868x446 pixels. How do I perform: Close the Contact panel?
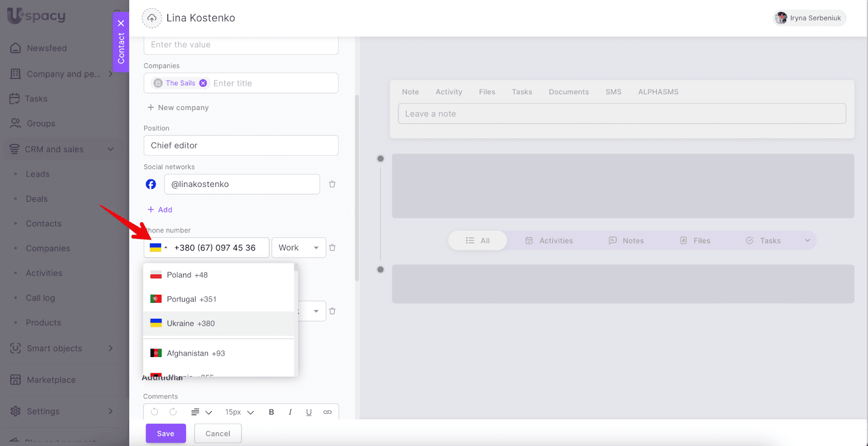[x=121, y=23]
